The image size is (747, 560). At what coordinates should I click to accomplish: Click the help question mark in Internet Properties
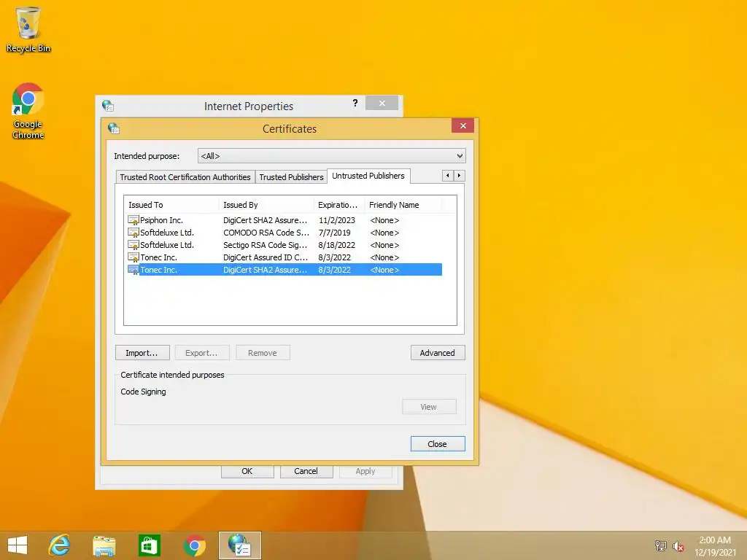pyautogui.click(x=355, y=103)
